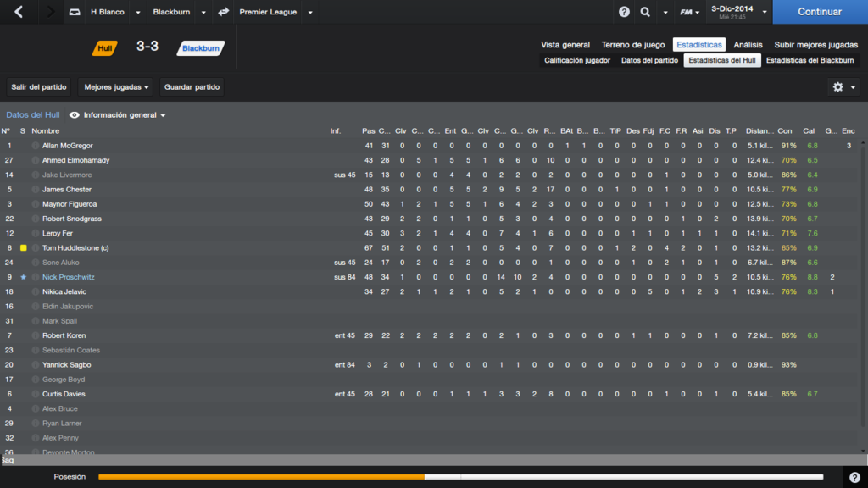Open the settings gear icon
The height and width of the screenshot is (488, 868).
838,87
